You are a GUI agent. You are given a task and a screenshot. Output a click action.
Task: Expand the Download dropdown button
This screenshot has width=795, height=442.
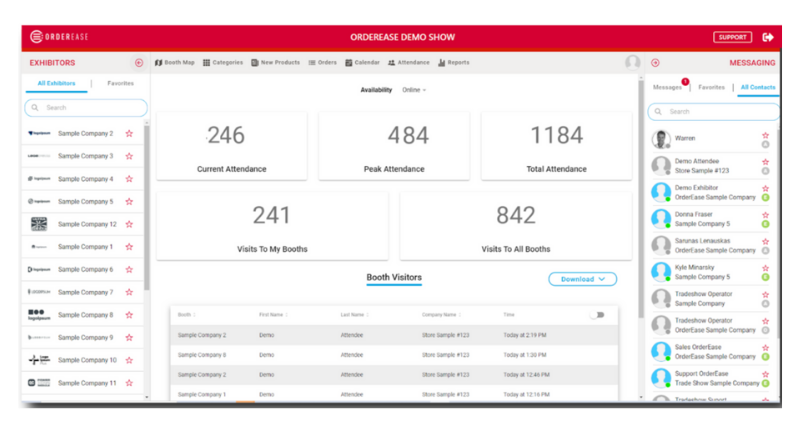[583, 279]
